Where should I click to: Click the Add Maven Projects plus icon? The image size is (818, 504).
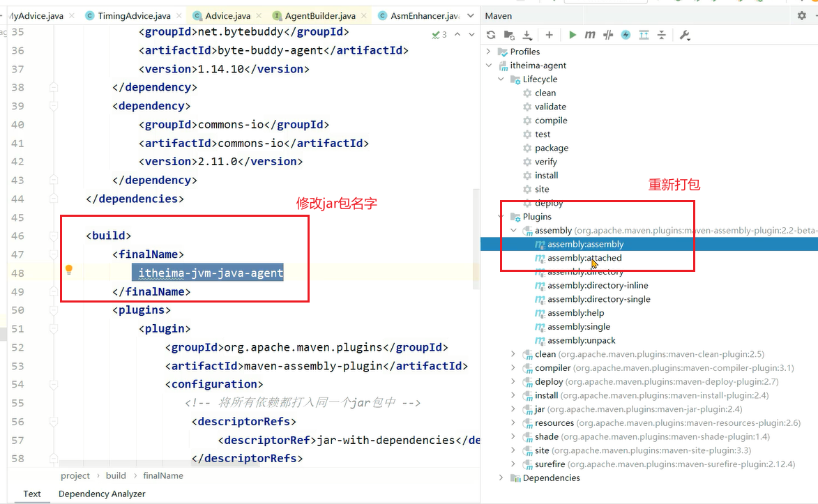[549, 35]
